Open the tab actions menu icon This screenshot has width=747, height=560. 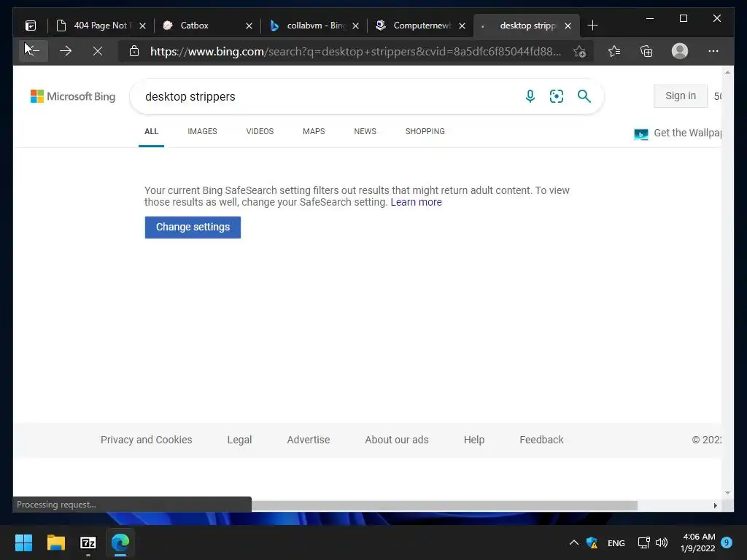coord(31,26)
